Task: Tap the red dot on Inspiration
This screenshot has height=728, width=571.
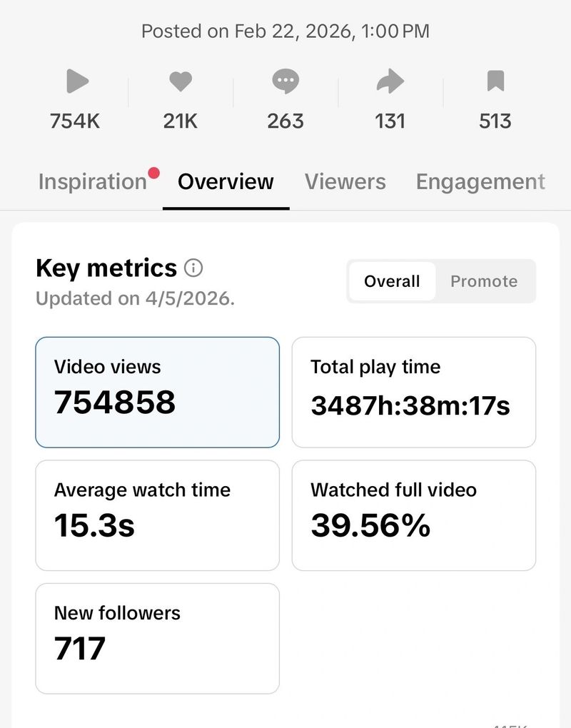Action: click(x=153, y=173)
